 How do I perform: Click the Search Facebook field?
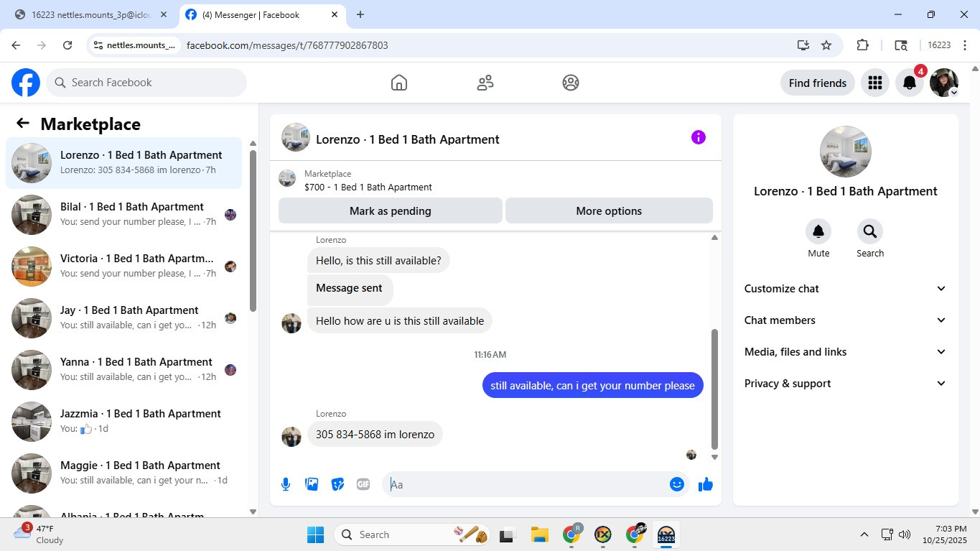coord(146,83)
